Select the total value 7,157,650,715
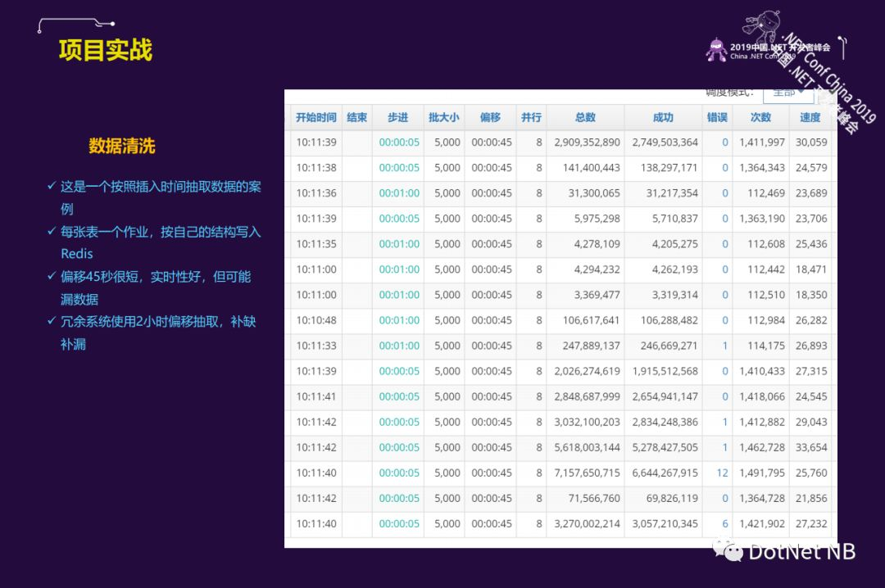The width and height of the screenshot is (885, 588). click(587, 473)
